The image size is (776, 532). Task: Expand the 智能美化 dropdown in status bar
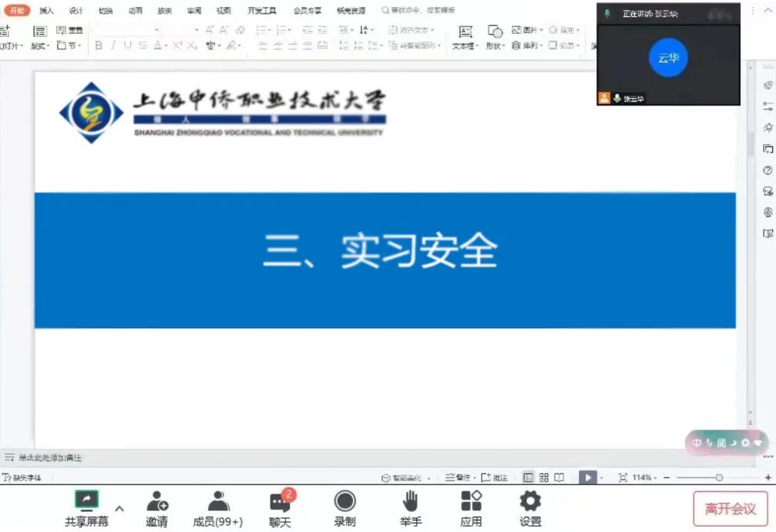[x=428, y=478]
